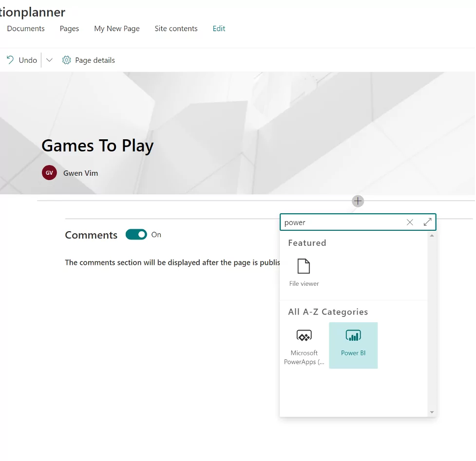Add the Power BI web part

(x=353, y=346)
